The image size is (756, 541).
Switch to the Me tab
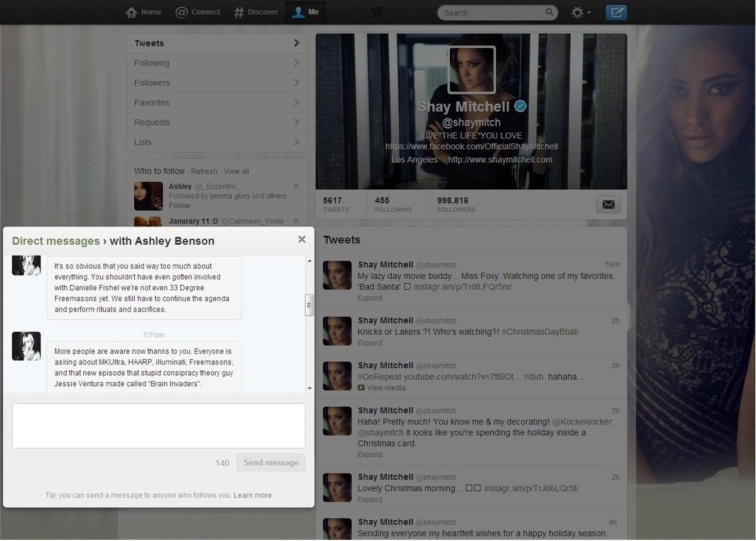(306, 11)
